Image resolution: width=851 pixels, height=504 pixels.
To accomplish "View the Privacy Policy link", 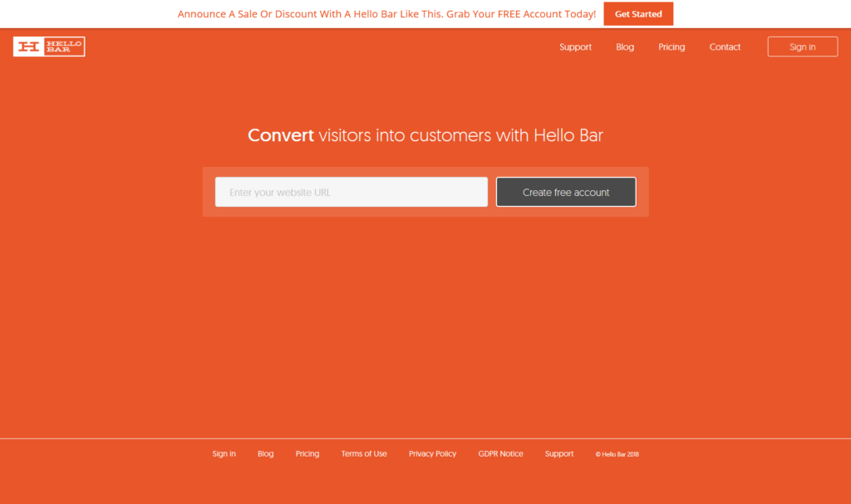I will coord(432,454).
